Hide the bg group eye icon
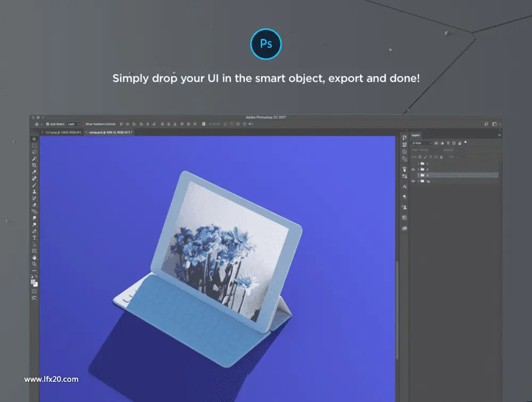532x402 pixels. click(413, 181)
